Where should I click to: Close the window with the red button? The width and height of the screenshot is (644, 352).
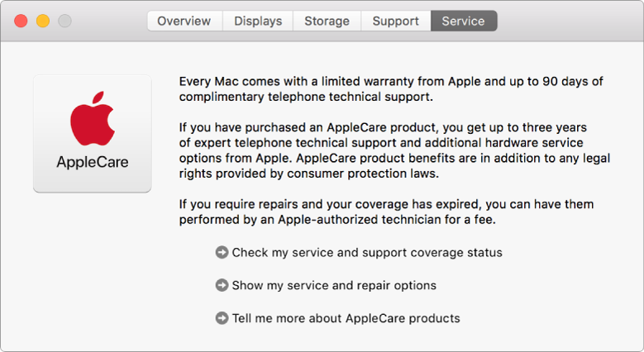(21, 21)
